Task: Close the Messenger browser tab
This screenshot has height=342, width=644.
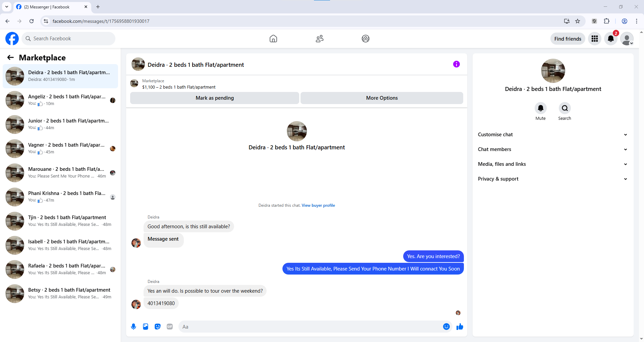Action: click(x=86, y=7)
